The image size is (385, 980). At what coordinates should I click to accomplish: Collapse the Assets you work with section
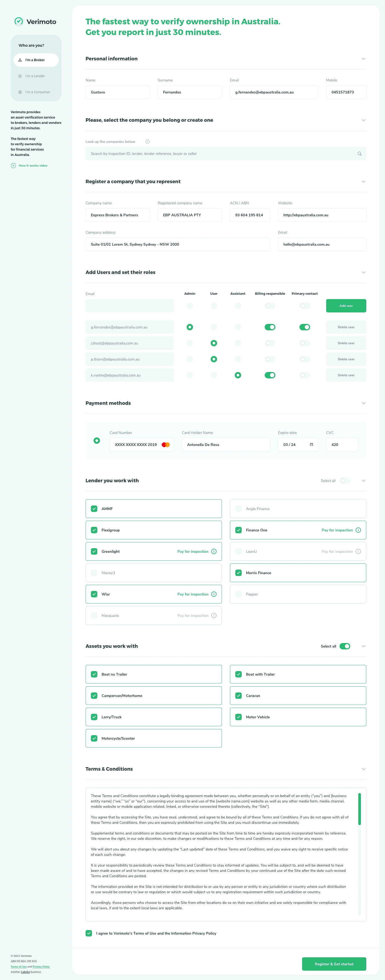(x=364, y=646)
